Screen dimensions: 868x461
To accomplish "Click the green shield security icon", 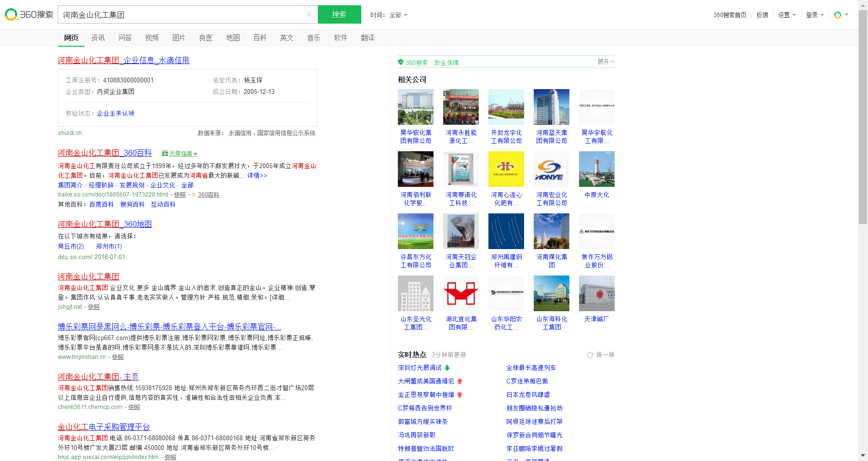I will click(401, 62).
